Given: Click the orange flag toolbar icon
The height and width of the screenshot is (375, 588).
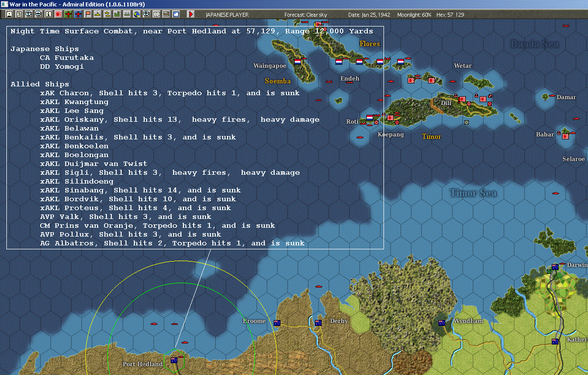Looking at the screenshot, I should [x=88, y=14].
